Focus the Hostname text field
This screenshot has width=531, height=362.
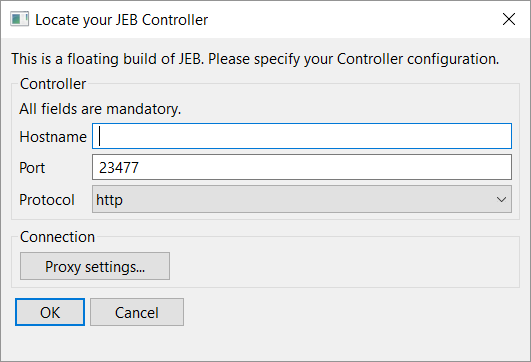pyautogui.click(x=302, y=136)
